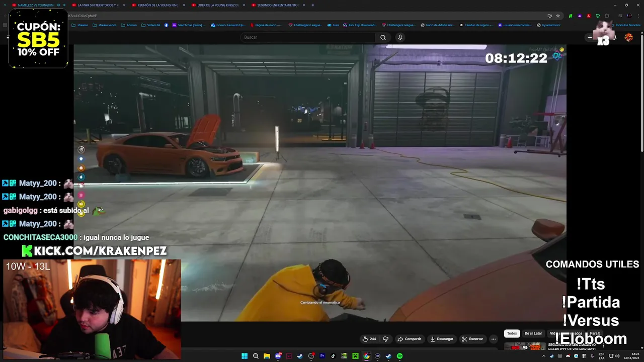Open Google Chrome from taskbar
644x362 pixels.
[366, 356]
